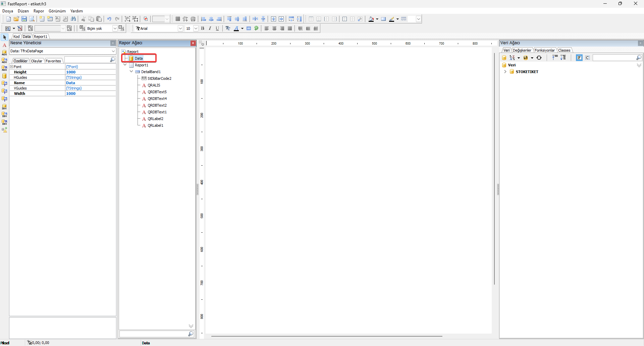Expand the STOKETIKET node in data tree
This screenshot has height=346, width=644.
[505, 72]
